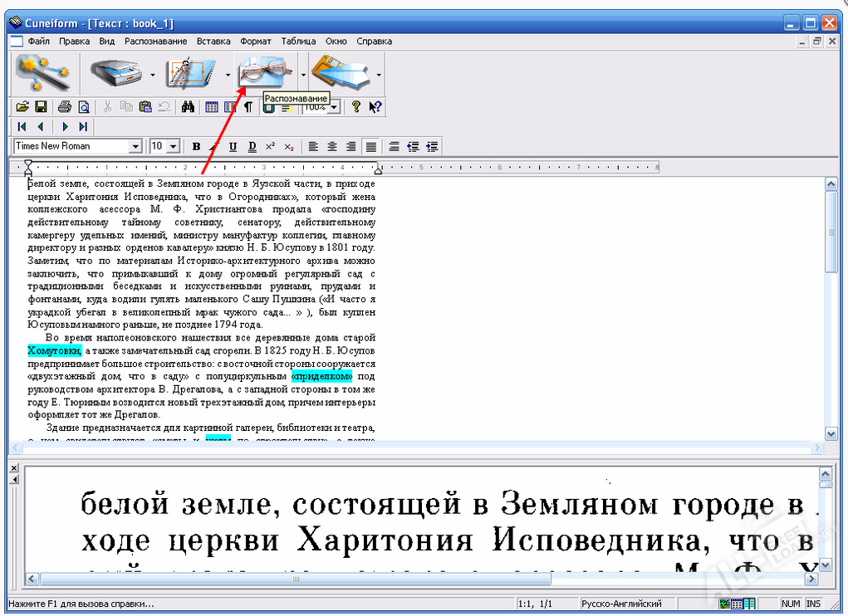Screen dimensions: 848x616
Task: Toggle underline formatting
Action: pos(233,147)
